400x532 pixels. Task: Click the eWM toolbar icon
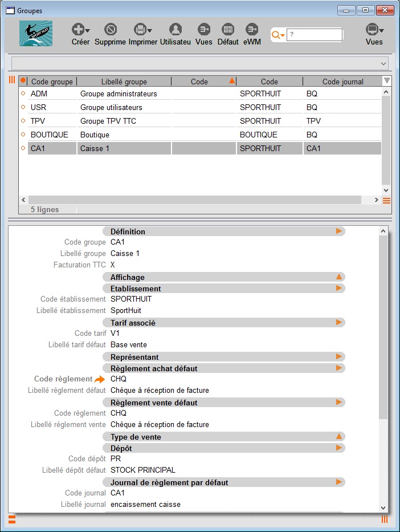pos(252,30)
